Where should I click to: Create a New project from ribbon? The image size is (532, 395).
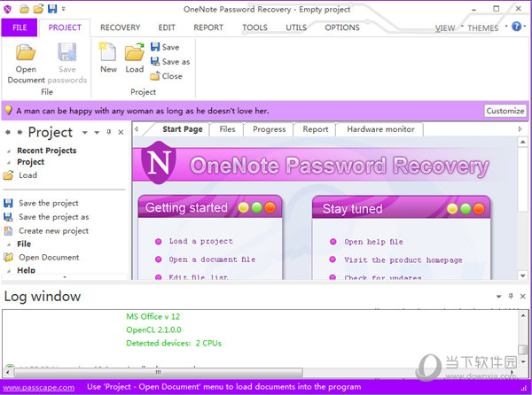(108, 52)
